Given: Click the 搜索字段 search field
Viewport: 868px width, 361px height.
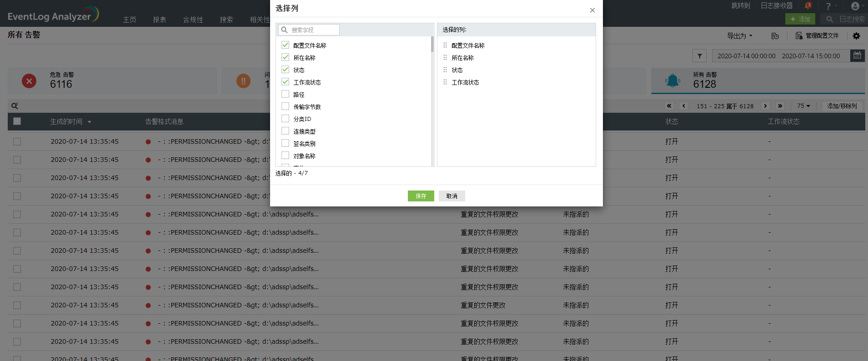Looking at the screenshot, I should [309, 30].
